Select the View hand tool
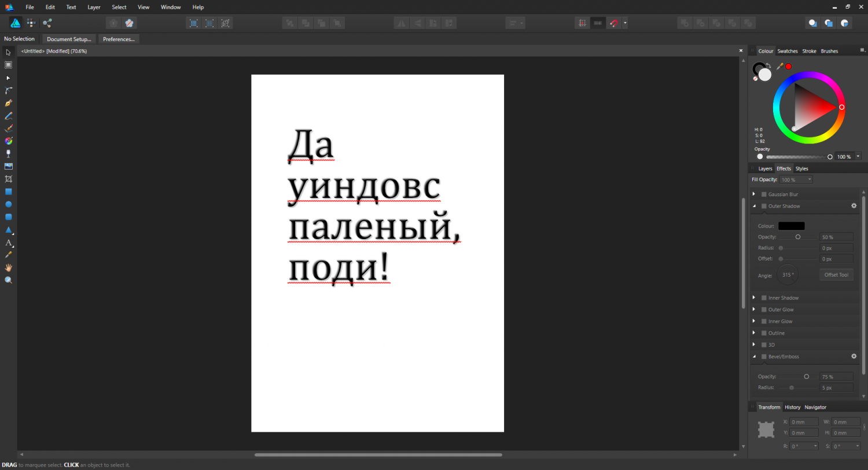The height and width of the screenshot is (470, 868). [x=8, y=267]
